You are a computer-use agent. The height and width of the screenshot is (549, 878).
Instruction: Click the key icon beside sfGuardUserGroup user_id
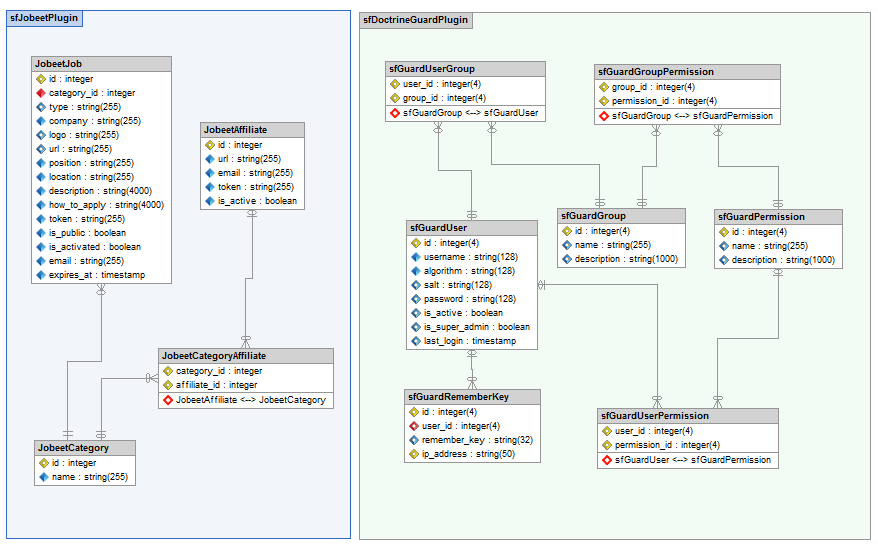click(394, 84)
